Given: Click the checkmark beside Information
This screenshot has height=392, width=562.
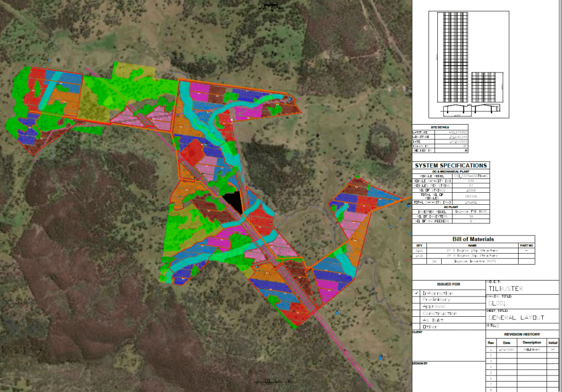Looking at the screenshot, I should click(x=417, y=293).
